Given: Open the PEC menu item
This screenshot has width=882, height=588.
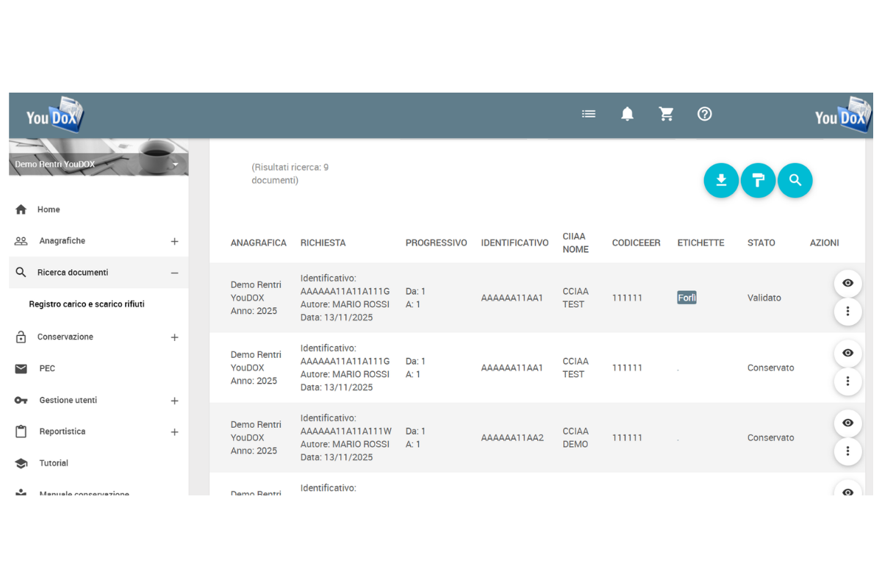Looking at the screenshot, I should (47, 368).
